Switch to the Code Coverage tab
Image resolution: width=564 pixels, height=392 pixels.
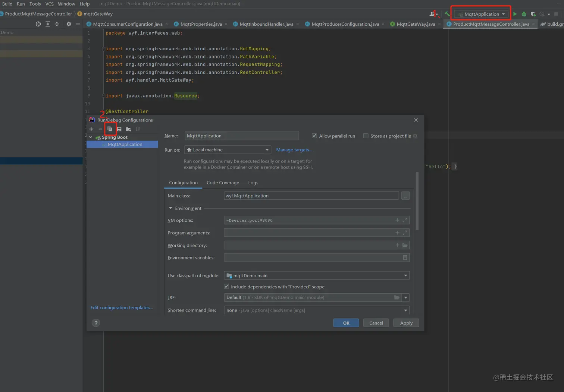tap(223, 183)
